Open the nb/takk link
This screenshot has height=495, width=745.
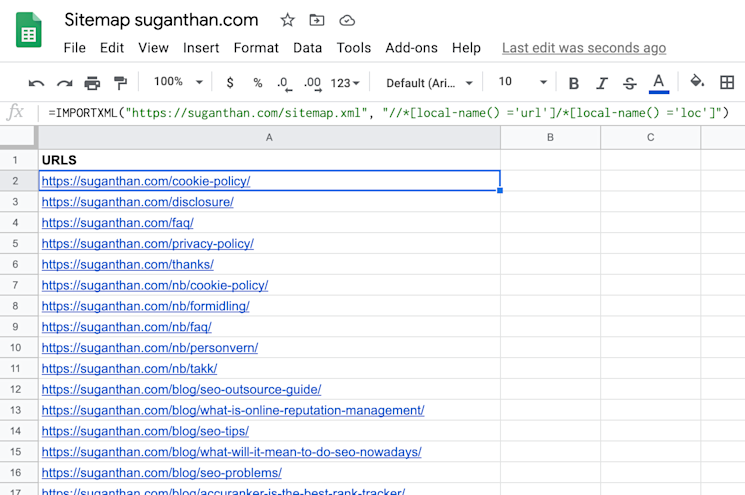click(129, 369)
